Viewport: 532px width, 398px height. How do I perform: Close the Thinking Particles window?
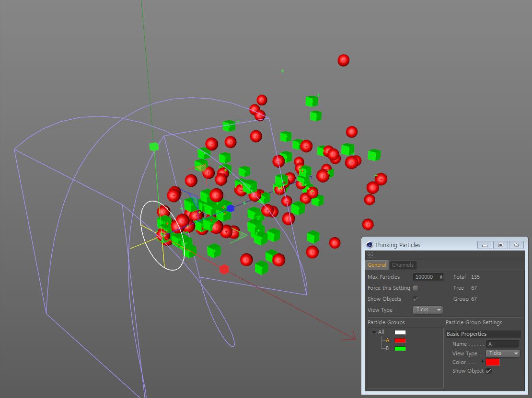pyautogui.click(x=516, y=245)
